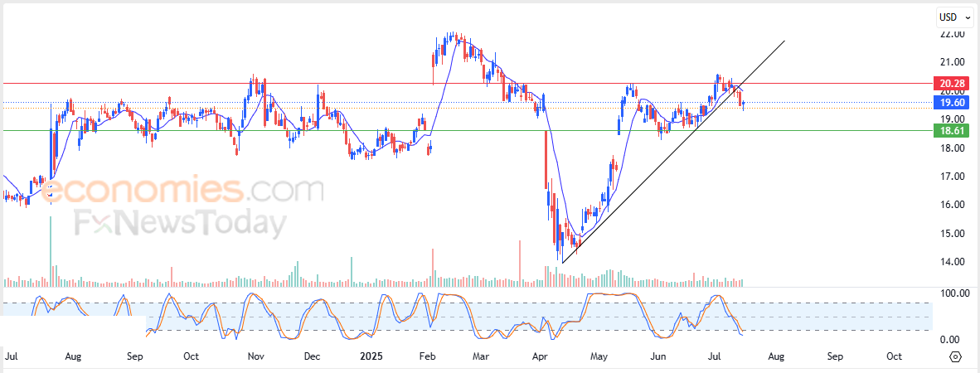Viewport: 980px width, 373px height.
Task: Click the rightmost Oct time label
Action: [895, 356]
